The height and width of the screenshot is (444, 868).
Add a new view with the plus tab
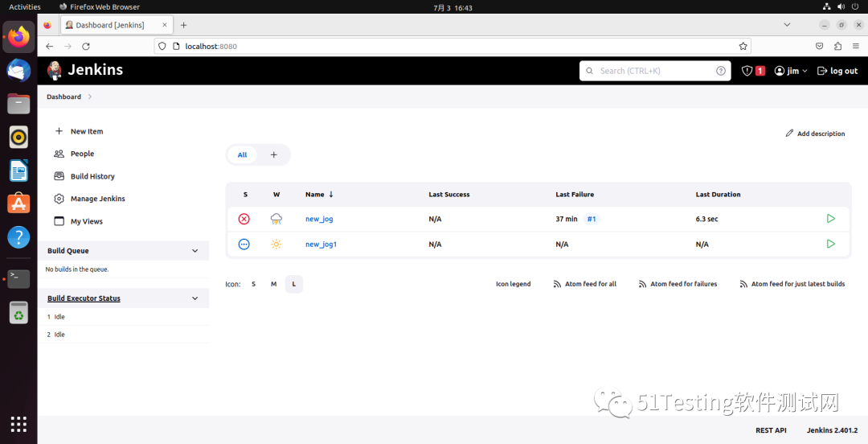tap(273, 154)
